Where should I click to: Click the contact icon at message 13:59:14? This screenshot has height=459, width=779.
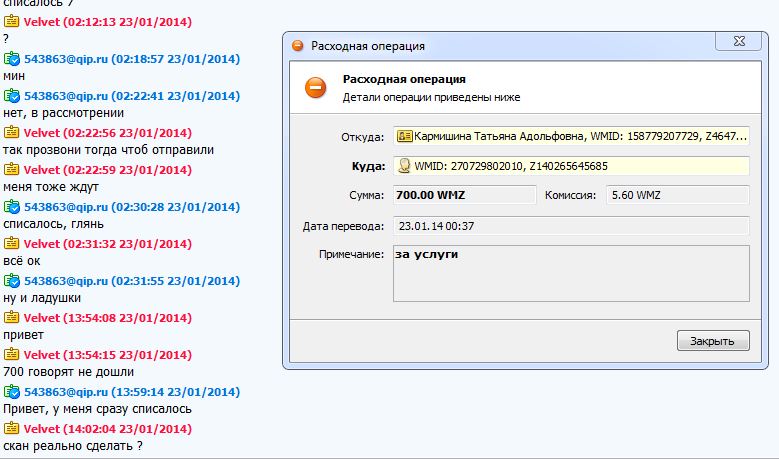point(11,391)
